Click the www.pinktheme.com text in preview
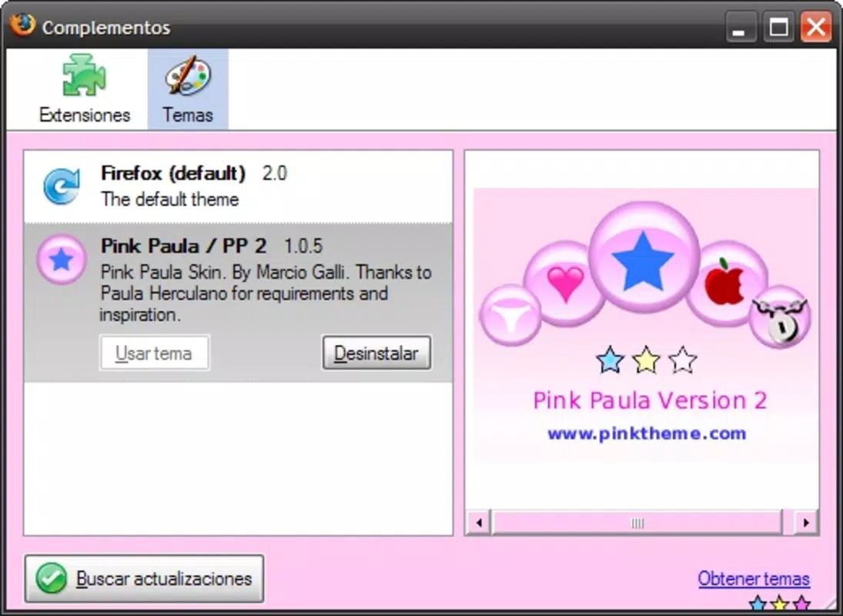 647,434
